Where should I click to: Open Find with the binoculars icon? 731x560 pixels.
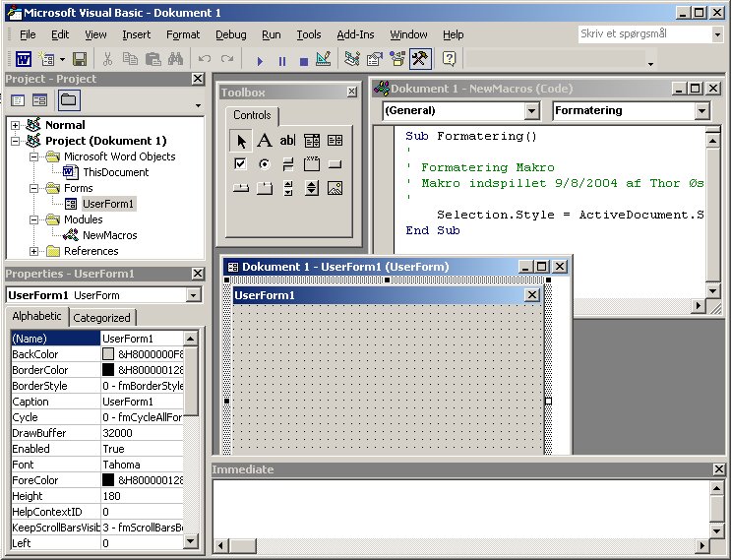pos(176,59)
